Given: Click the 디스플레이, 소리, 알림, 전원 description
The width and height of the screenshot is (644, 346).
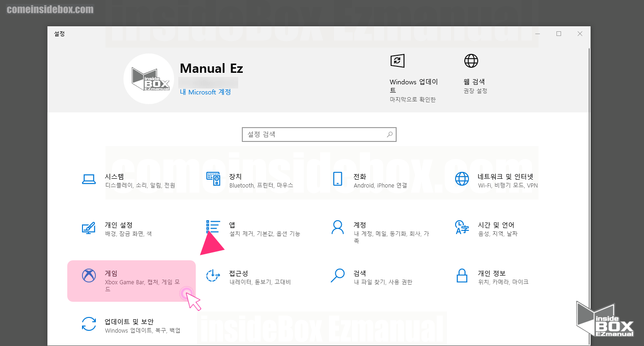Looking at the screenshot, I should [140, 186].
